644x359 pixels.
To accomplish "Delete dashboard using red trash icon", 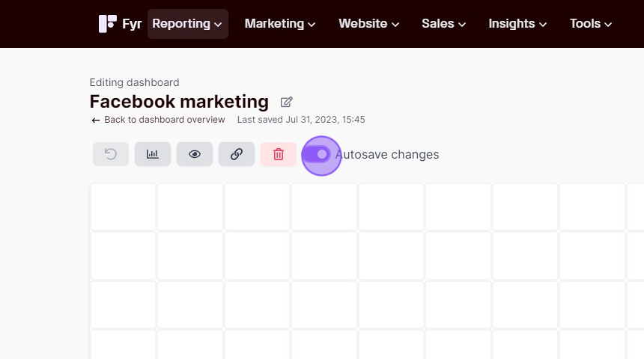I will click(279, 154).
